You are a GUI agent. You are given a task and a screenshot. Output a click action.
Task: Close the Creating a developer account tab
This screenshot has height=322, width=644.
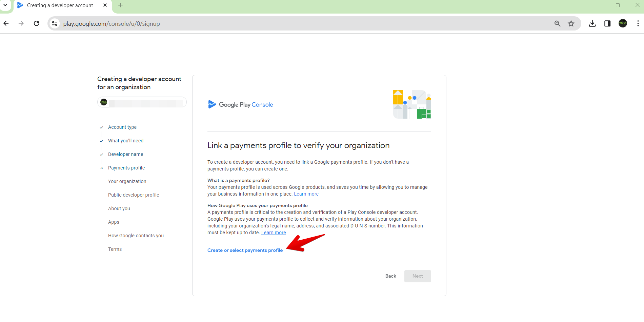105,5
